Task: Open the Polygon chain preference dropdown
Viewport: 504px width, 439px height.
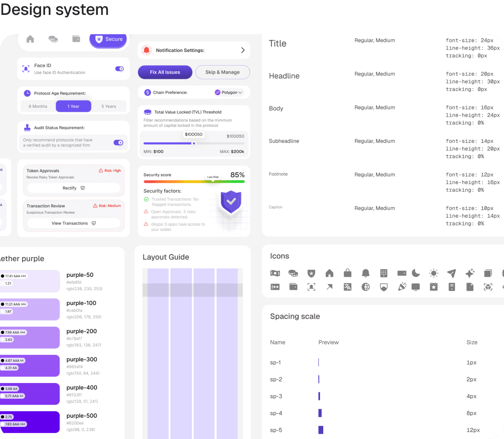Action: point(229,92)
